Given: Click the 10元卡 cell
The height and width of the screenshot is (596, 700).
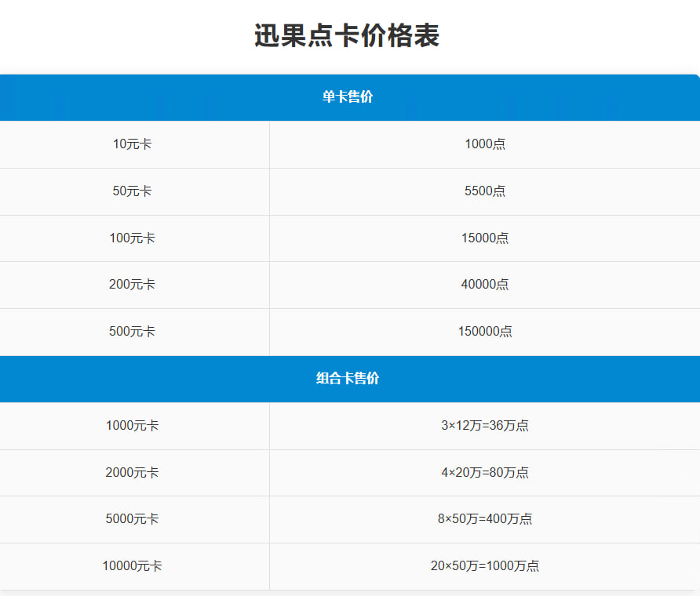Looking at the screenshot, I should coord(134,144).
